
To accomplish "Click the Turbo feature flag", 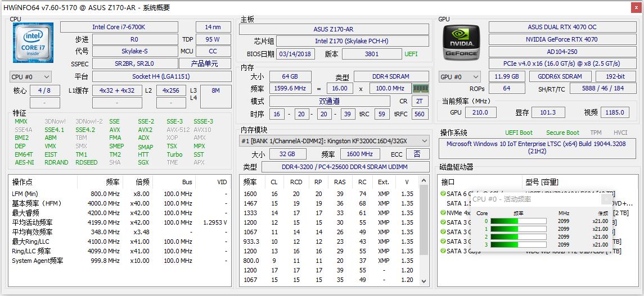I will [174, 154].
